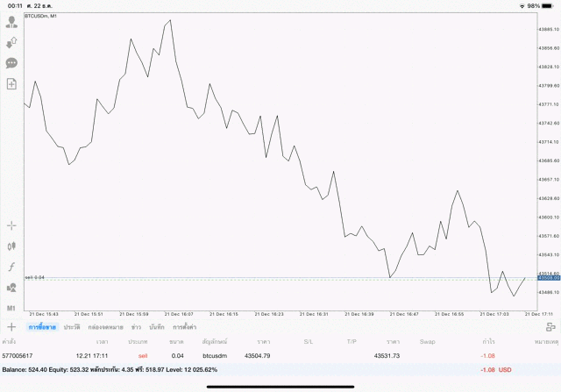This screenshot has width=561, height=392.
Task: Tap the new order document-plus icon
Action: [11, 83]
